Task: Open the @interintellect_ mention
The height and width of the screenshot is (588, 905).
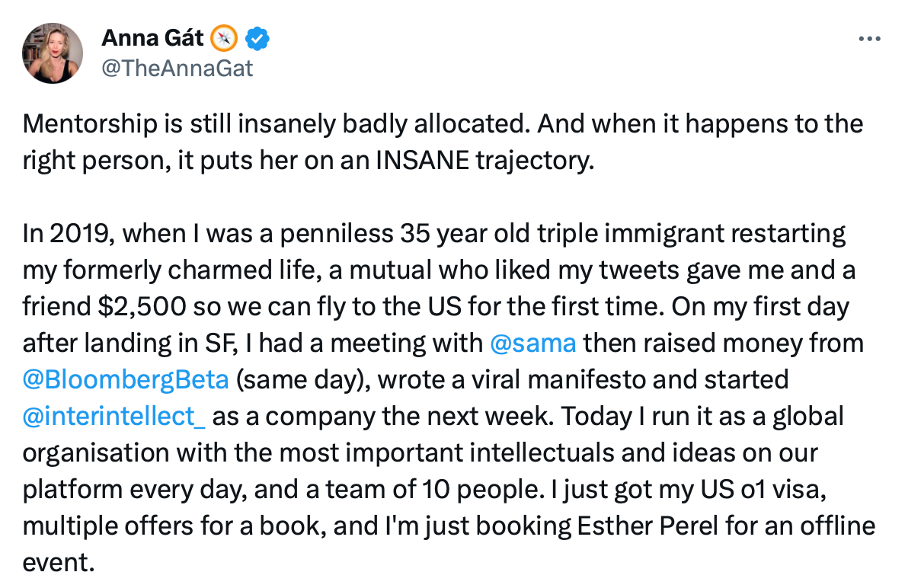Action: [114, 416]
